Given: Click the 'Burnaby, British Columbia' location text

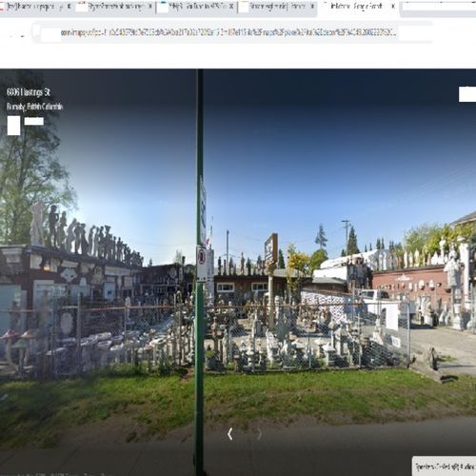Looking at the screenshot, I should tap(34, 107).
